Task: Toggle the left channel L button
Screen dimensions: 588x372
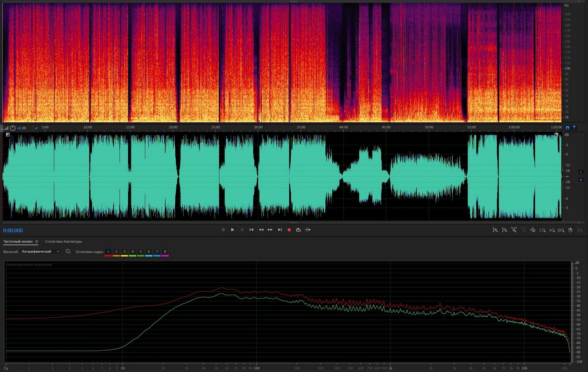Action: (x=581, y=172)
